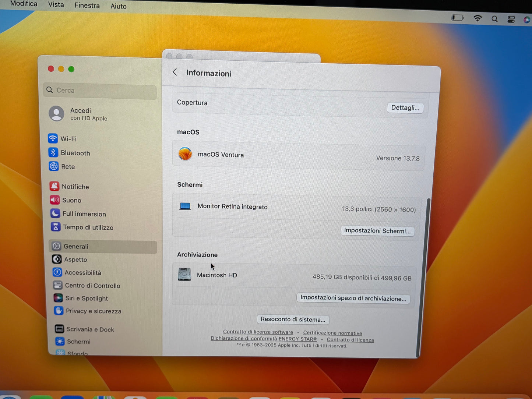Open Siri from the menu bar
532x399 pixels.
pos(527,20)
